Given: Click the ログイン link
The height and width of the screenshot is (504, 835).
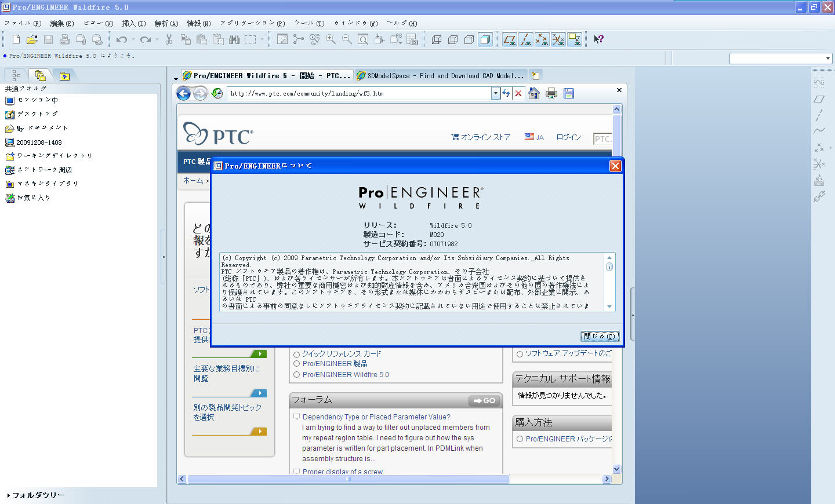Looking at the screenshot, I should (568, 137).
